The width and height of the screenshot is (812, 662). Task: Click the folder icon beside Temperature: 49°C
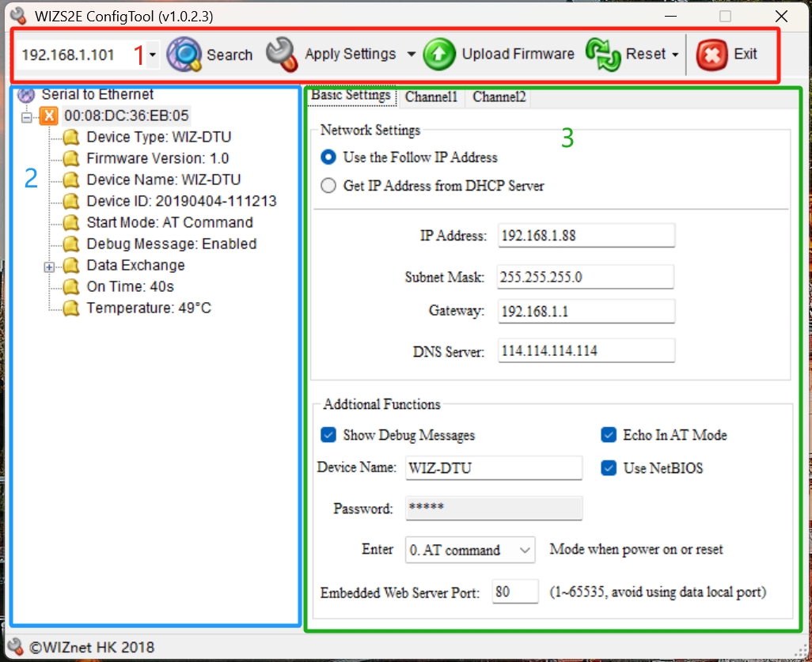[72, 308]
